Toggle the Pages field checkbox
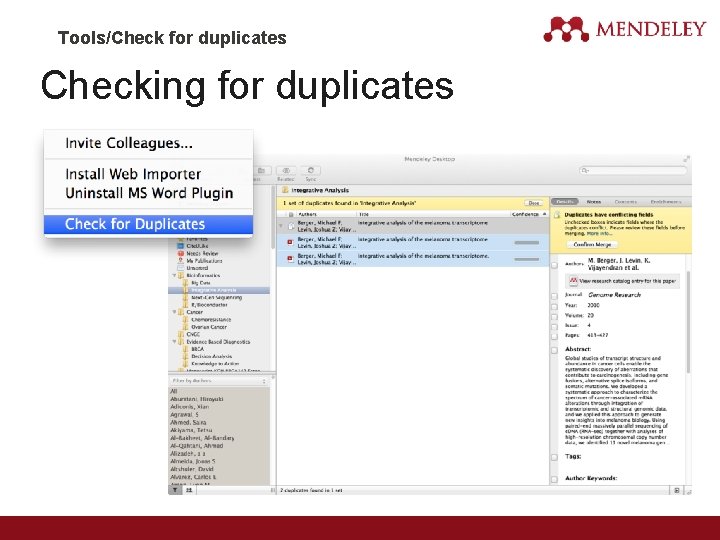Image resolution: width=720 pixels, height=540 pixels. click(x=555, y=337)
